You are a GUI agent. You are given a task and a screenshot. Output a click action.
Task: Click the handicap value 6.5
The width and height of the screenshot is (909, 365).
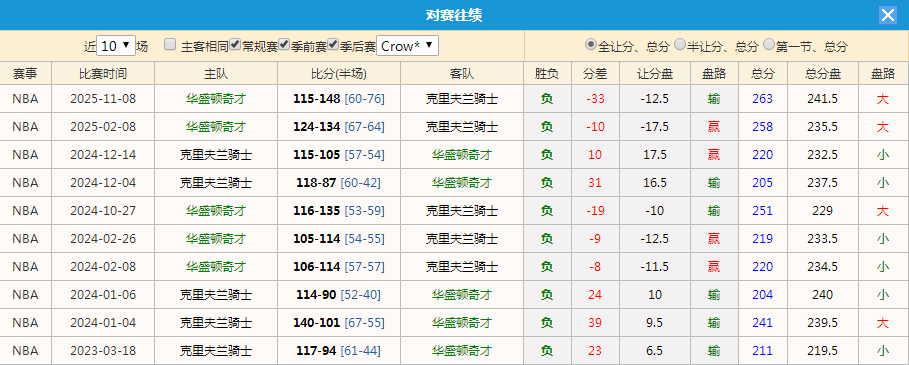click(655, 351)
